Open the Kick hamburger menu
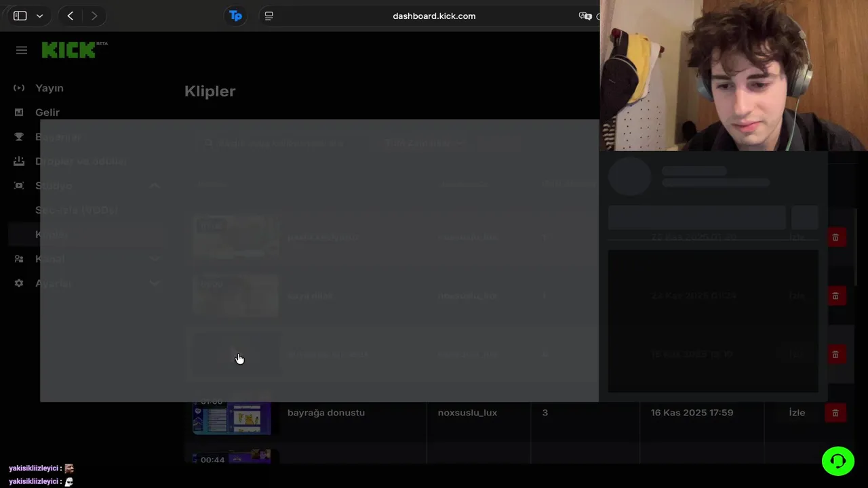Screen dimensions: 868x488 point(22,50)
